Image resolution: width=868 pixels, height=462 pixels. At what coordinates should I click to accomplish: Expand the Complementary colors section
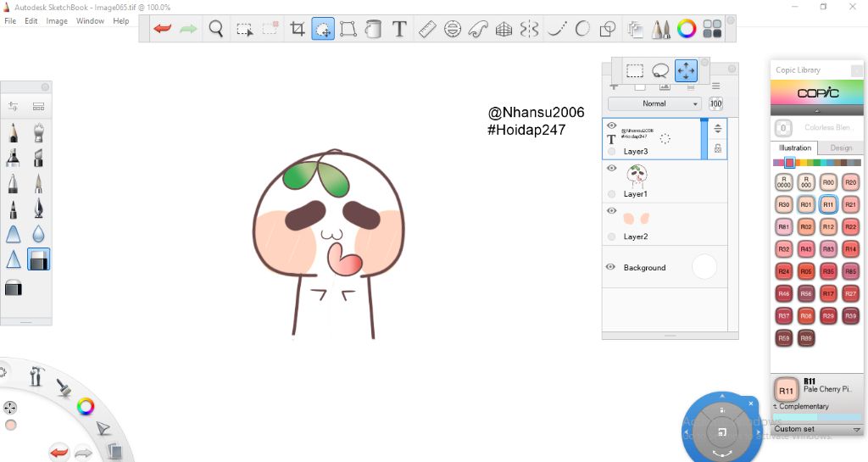(x=801, y=406)
